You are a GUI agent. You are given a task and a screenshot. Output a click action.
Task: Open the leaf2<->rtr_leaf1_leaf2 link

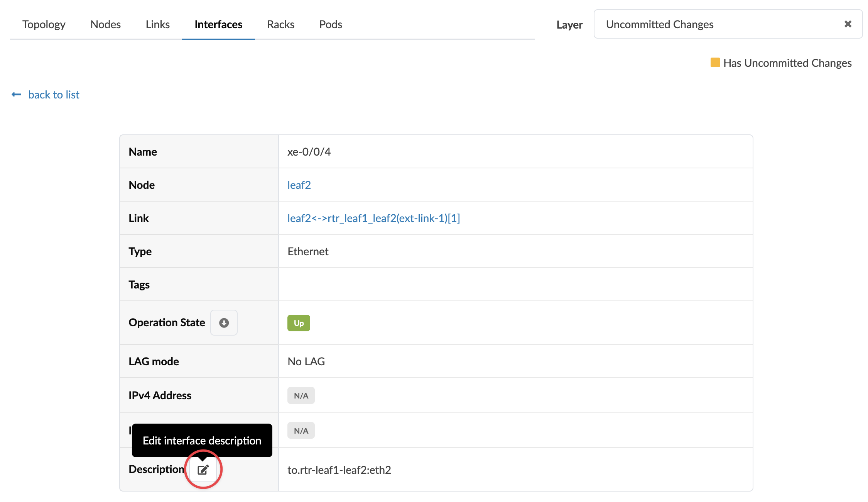tap(373, 218)
